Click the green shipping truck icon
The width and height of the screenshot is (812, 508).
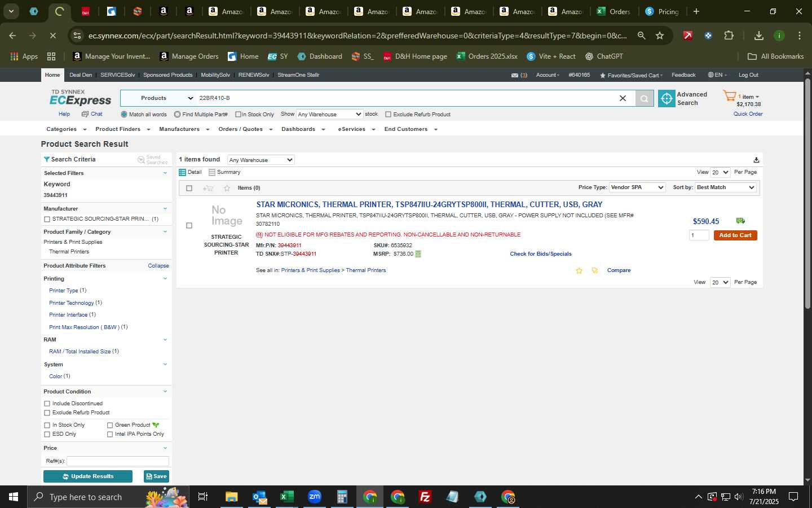pos(740,221)
